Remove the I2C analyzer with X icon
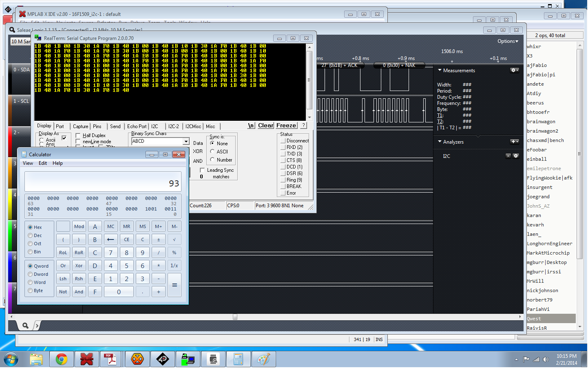This screenshot has height=368, width=588. 508,156
